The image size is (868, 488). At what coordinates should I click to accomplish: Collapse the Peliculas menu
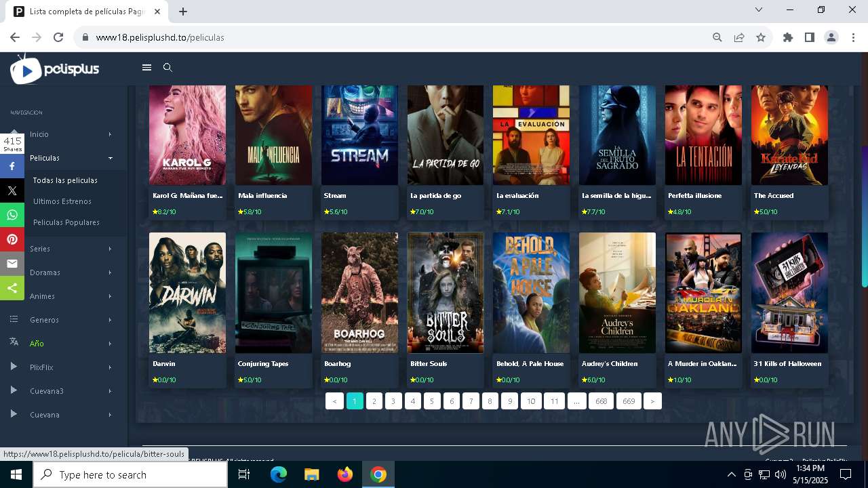64,158
